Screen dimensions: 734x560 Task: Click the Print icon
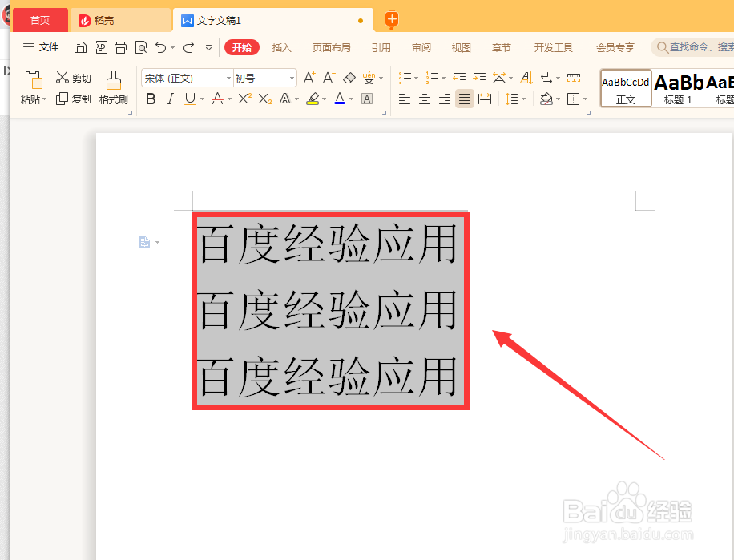pyautogui.click(x=121, y=47)
